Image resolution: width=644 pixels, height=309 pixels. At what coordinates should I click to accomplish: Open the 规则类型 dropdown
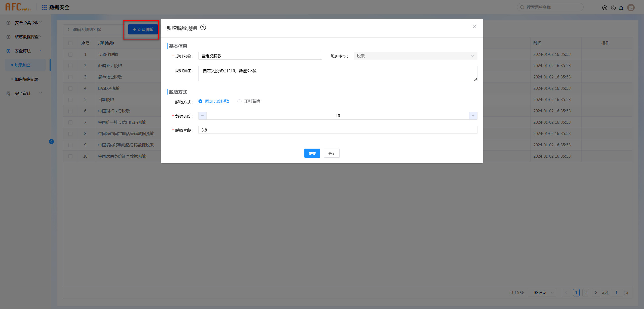tap(415, 56)
